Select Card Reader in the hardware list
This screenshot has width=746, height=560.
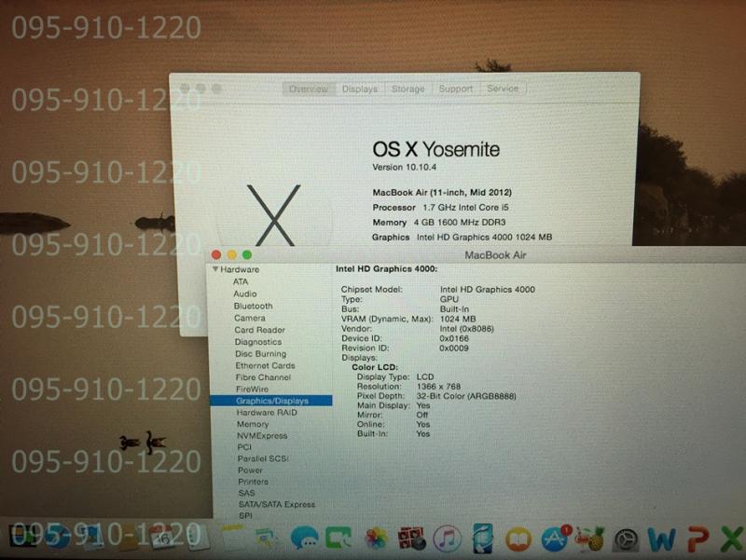[x=259, y=330]
